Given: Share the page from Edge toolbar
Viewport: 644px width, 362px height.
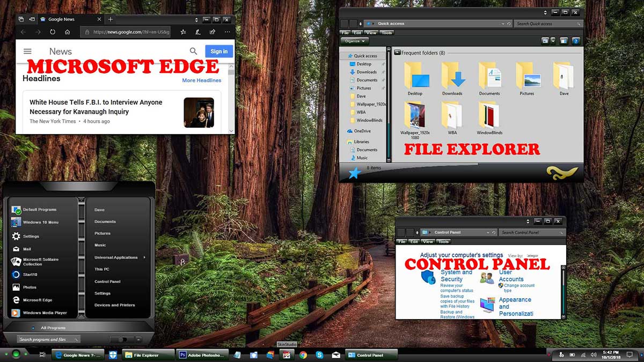Looking at the screenshot, I should point(213,32).
